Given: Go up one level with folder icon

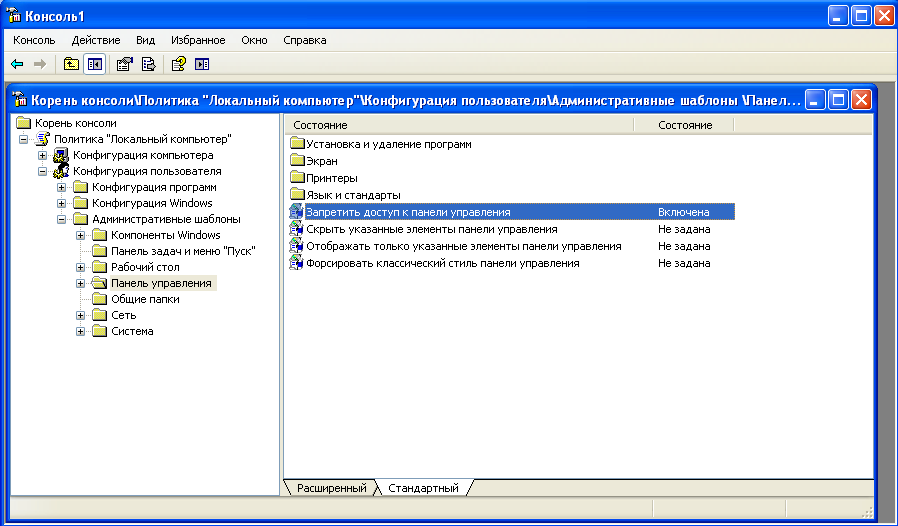Looking at the screenshot, I should (x=71, y=64).
